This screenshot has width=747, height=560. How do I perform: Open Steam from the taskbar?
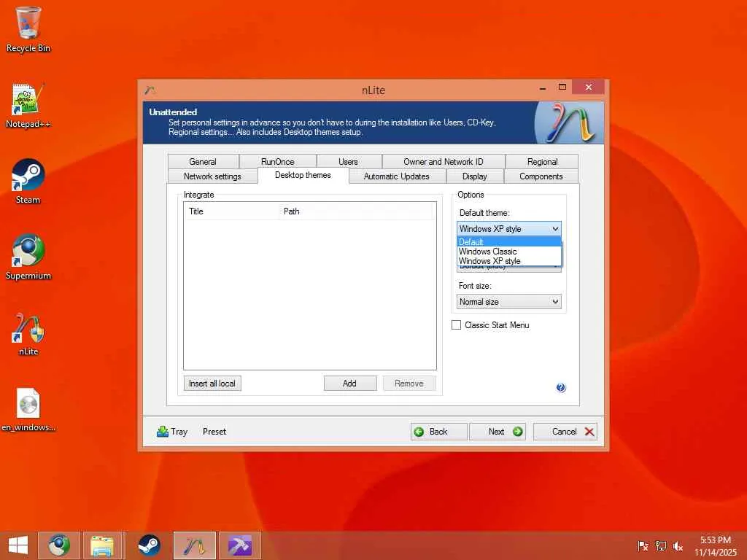[149, 545]
